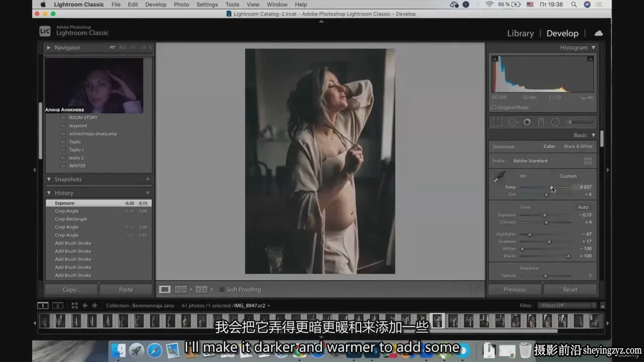The height and width of the screenshot is (362, 644).
Task: Open IMG_8947.cr2 filename source menu
Action: (x=252, y=306)
